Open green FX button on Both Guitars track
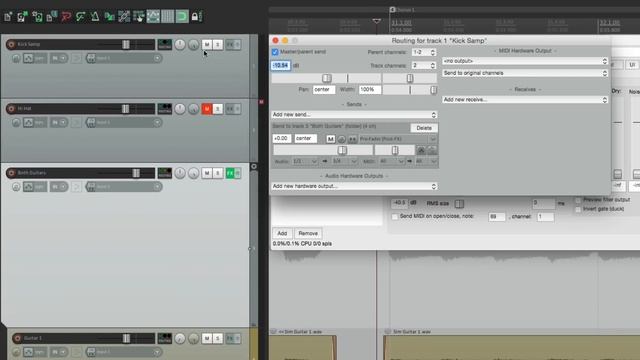640x360 pixels. coord(230,173)
